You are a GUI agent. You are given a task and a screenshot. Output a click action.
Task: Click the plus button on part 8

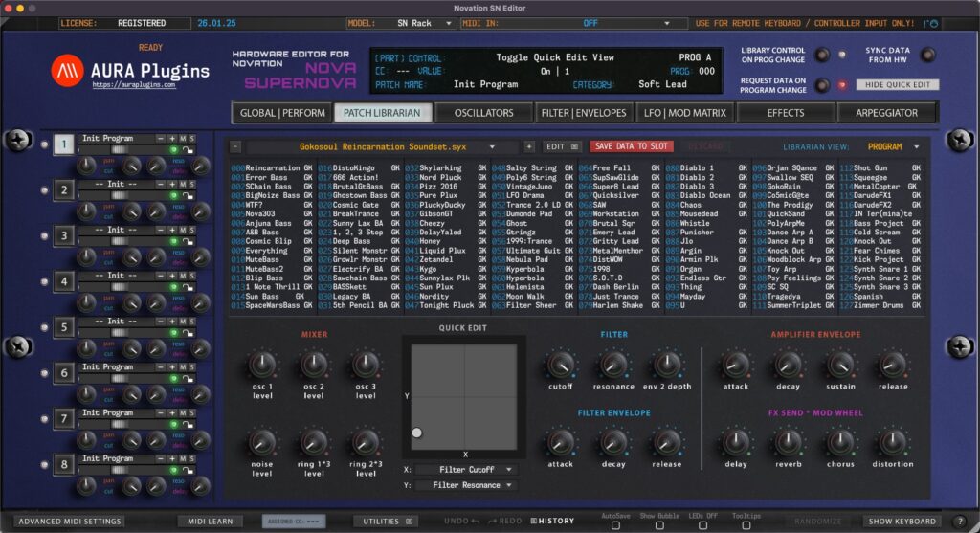click(172, 458)
